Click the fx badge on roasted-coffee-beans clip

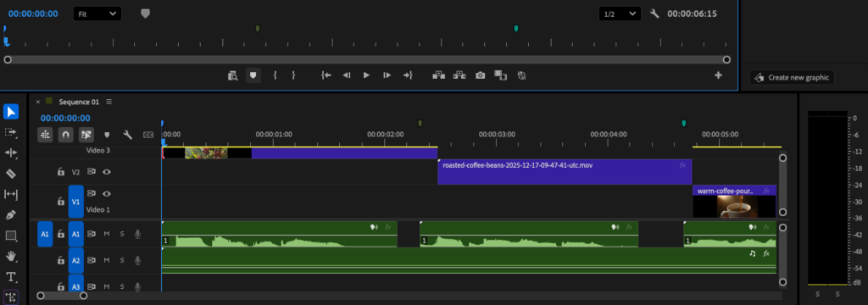pyautogui.click(x=682, y=165)
